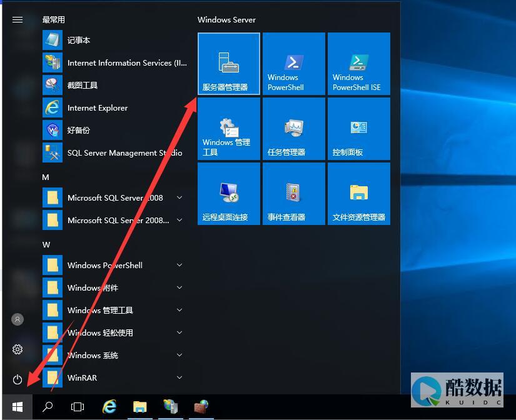Expand the Windows 管理工具 folder chevron
Screen dimensions: 516x420
click(180, 310)
